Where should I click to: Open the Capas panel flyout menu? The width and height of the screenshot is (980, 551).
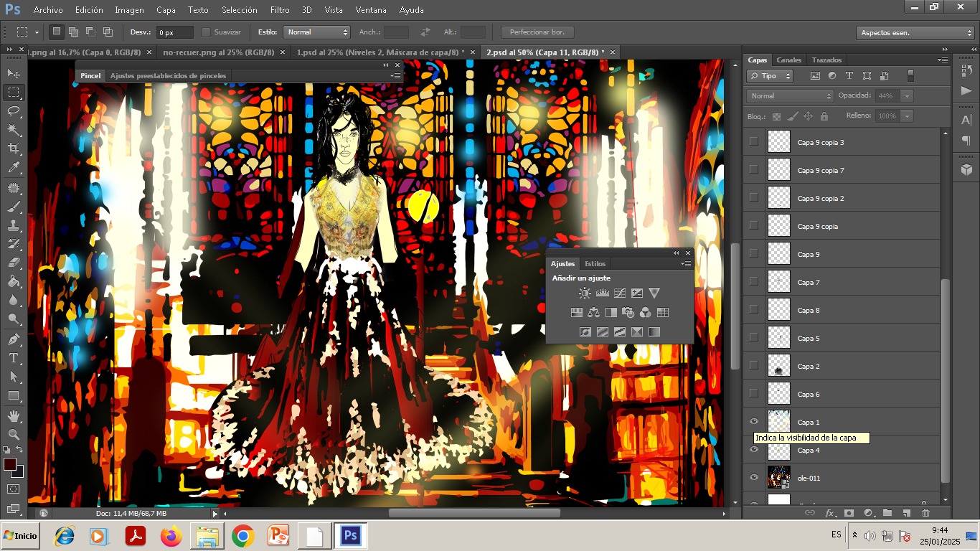point(943,60)
